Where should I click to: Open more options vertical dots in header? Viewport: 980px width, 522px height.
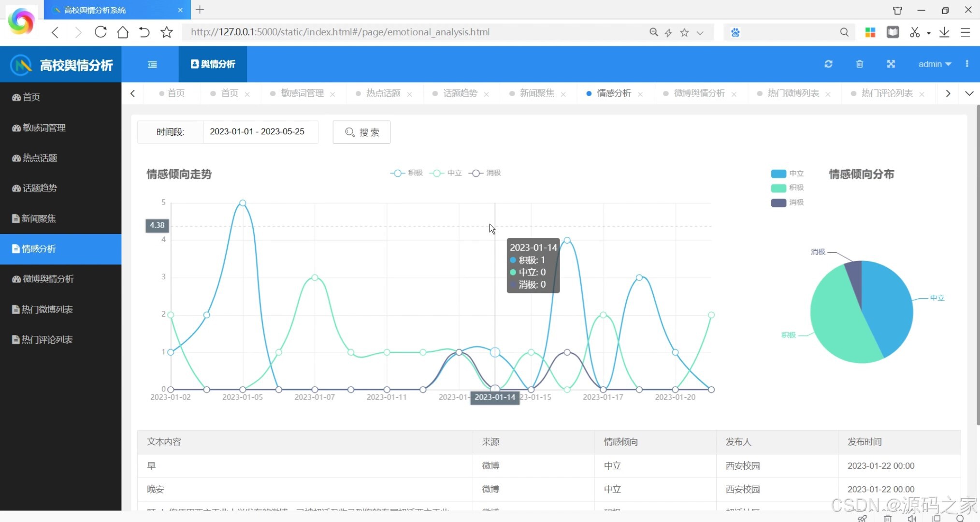[967, 64]
